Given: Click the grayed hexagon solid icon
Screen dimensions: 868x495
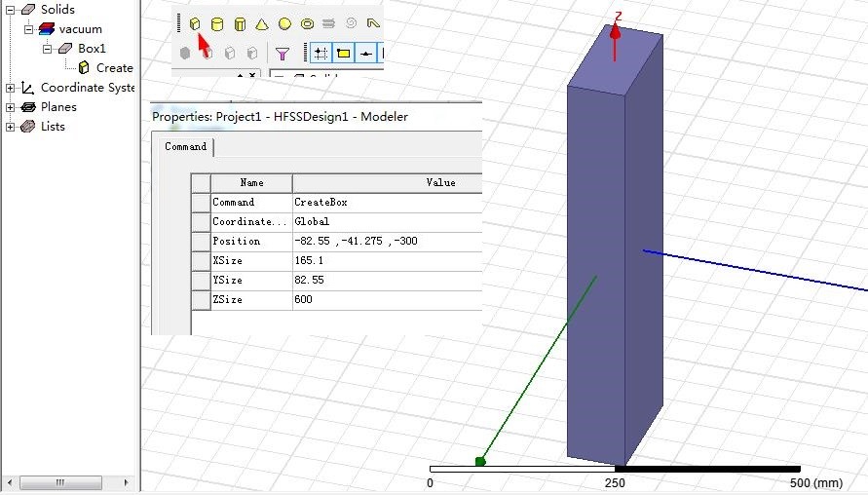Looking at the screenshot, I should click(185, 54).
